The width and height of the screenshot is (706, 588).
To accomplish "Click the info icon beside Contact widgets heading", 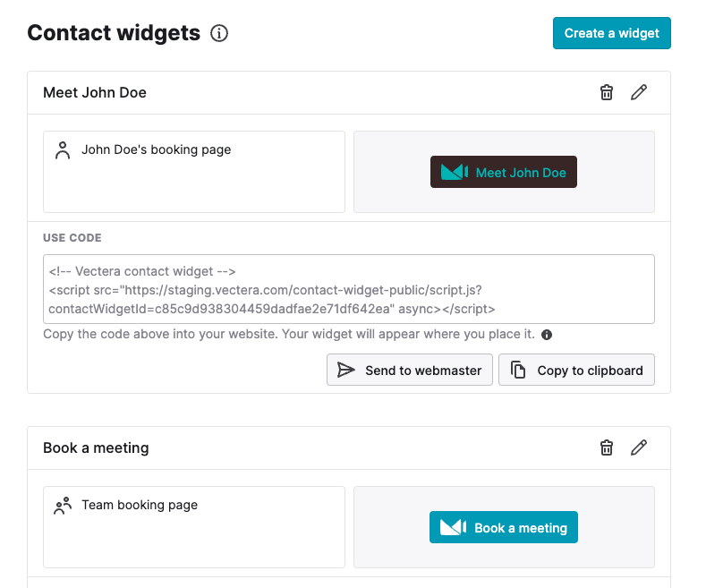I will 219,33.
